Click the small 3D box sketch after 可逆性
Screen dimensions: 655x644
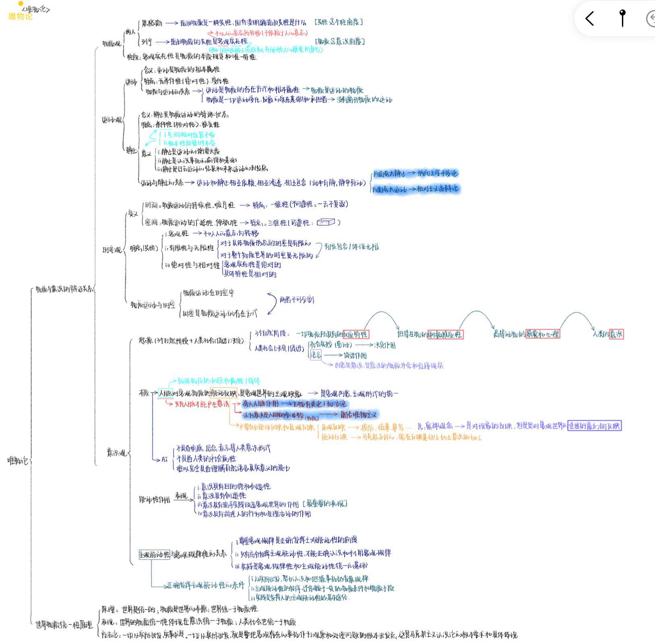(x=326, y=222)
